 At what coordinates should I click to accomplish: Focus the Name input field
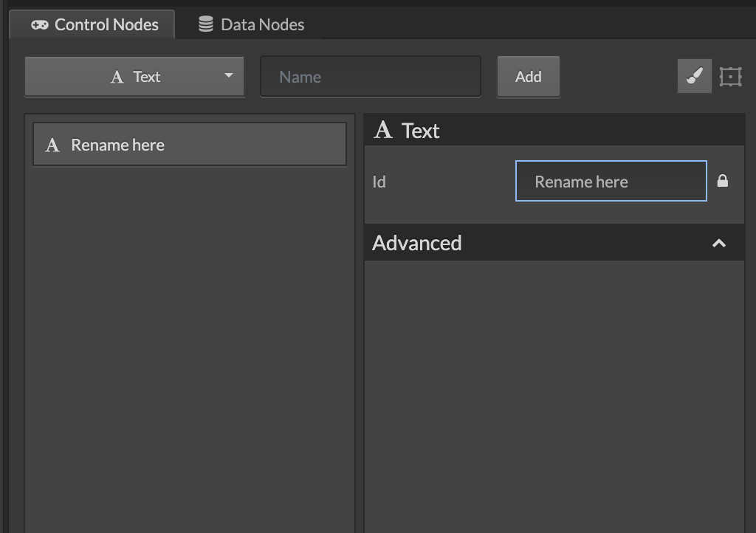pyautogui.click(x=371, y=77)
